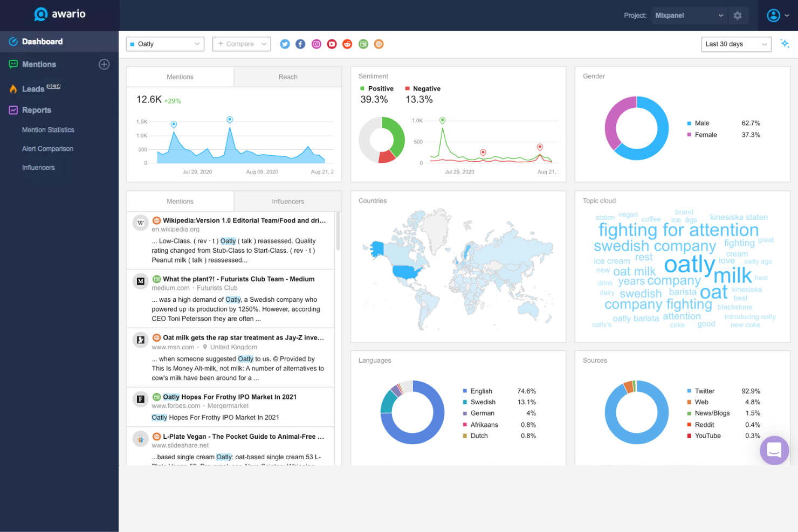798x532 pixels.
Task: Open the Last 30 days dropdown
Action: coord(736,44)
